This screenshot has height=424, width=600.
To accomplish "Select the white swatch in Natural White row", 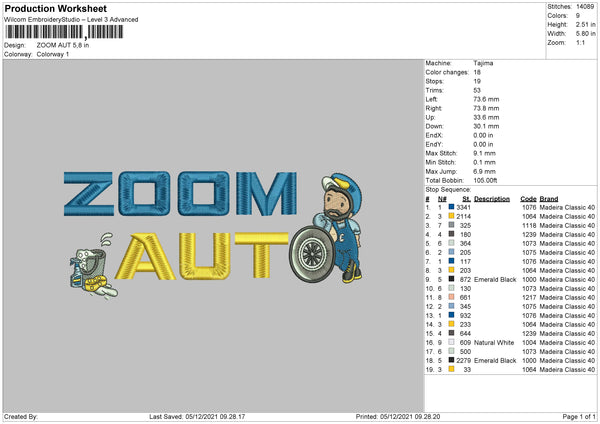I will [x=452, y=342].
